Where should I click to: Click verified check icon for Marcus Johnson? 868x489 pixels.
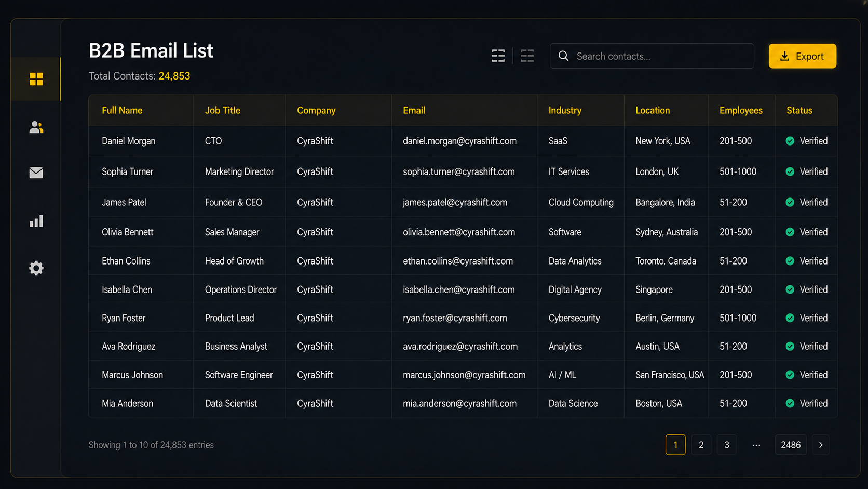pos(790,375)
